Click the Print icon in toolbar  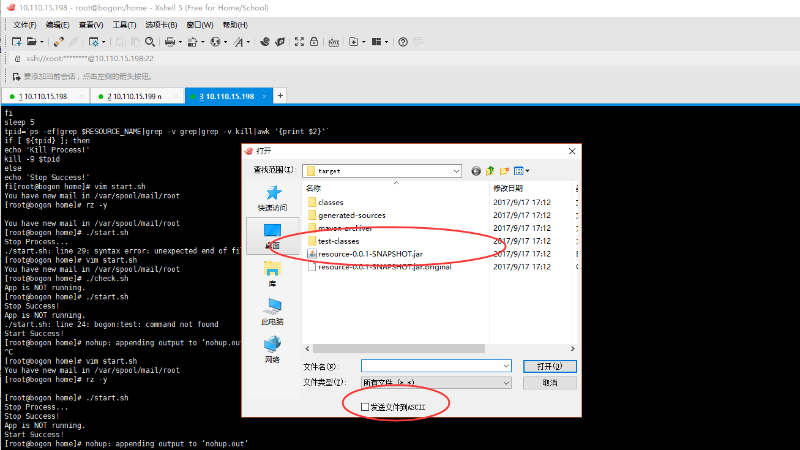[170, 42]
